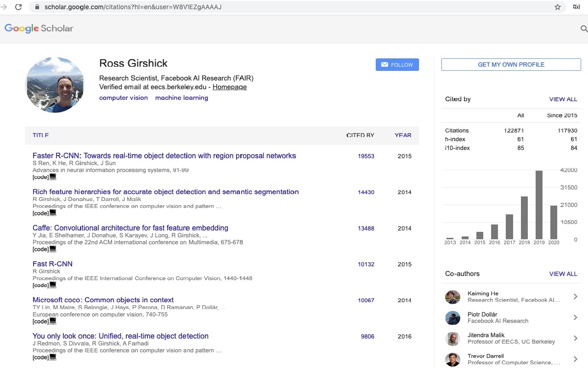Click the 2019 bar in citations chart
The height and width of the screenshot is (368, 588).
coord(539,205)
